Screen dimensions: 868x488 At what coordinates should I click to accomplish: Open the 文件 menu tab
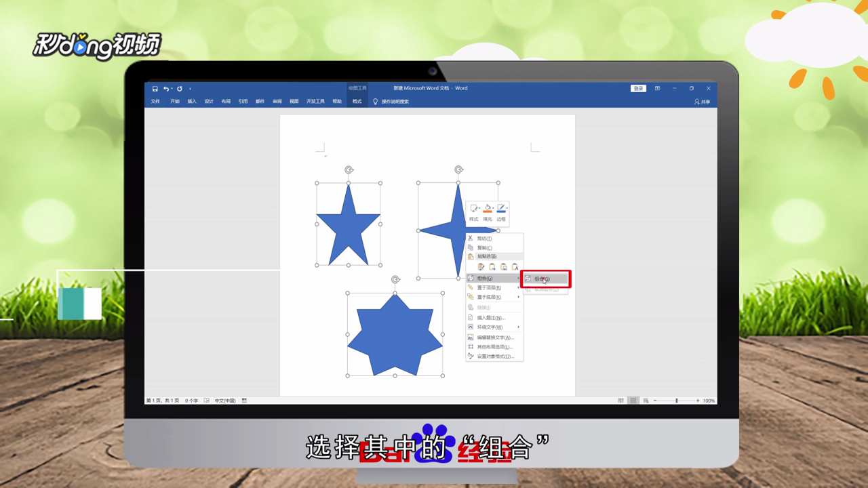click(x=155, y=102)
